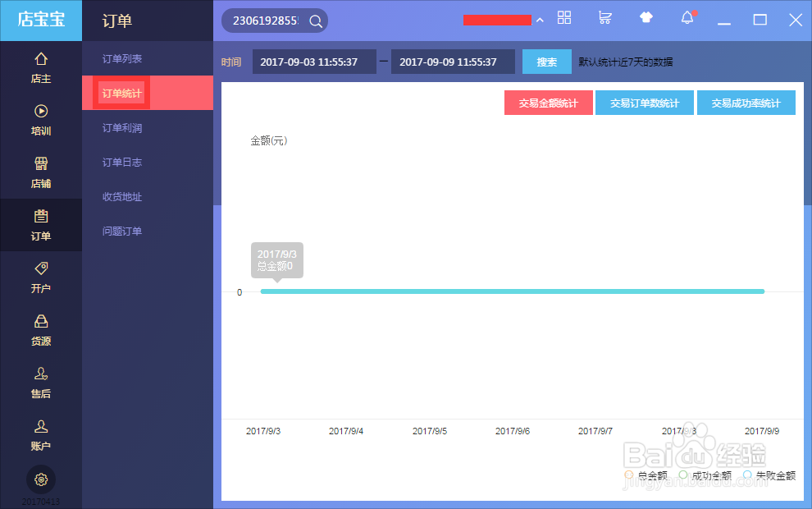Click the 订单 panel header title
Image resolution: width=812 pixels, height=509 pixels.
tap(117, 21)
